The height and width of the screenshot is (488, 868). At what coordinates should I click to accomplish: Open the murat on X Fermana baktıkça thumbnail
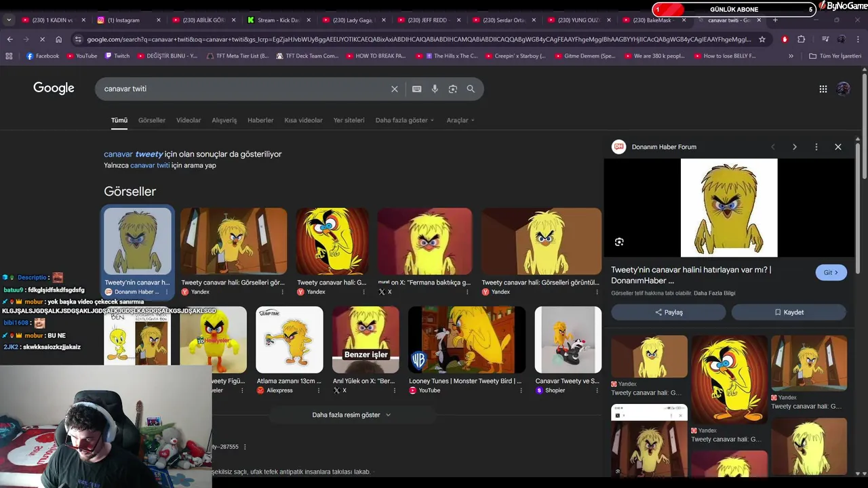pos(425,241)
